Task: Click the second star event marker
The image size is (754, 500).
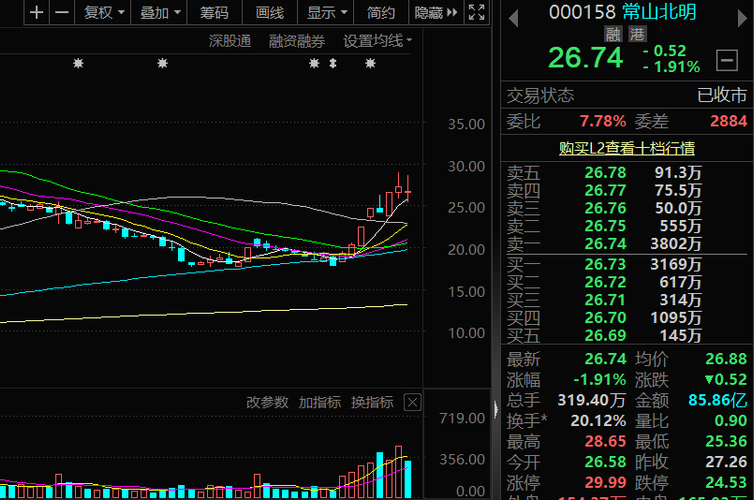Action: tap(163, 63)
